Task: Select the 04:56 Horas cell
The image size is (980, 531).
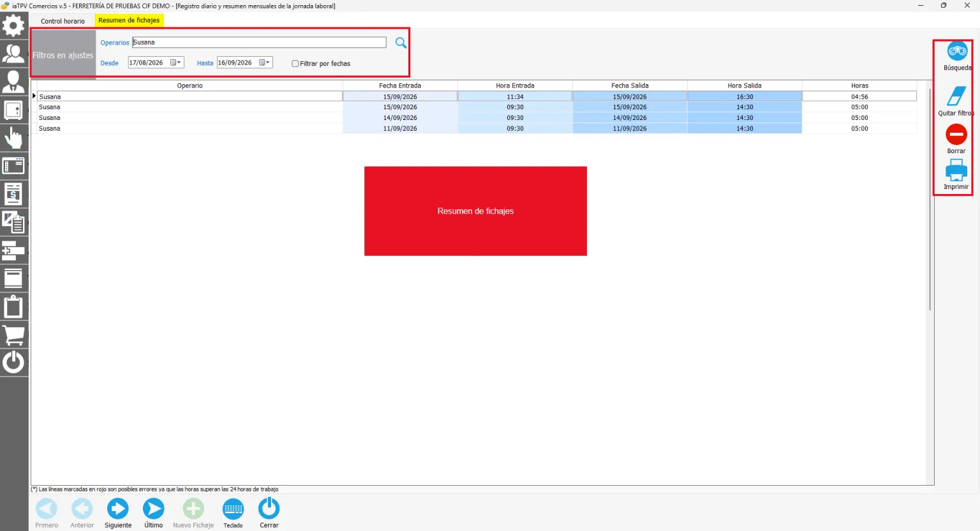Action: pos(859,97)
